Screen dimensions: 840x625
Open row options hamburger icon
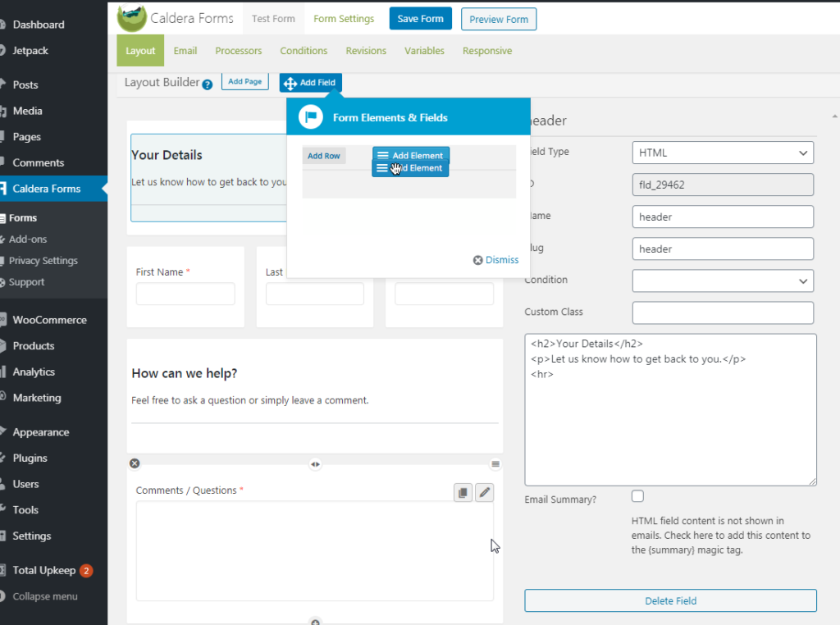[495, 463]
